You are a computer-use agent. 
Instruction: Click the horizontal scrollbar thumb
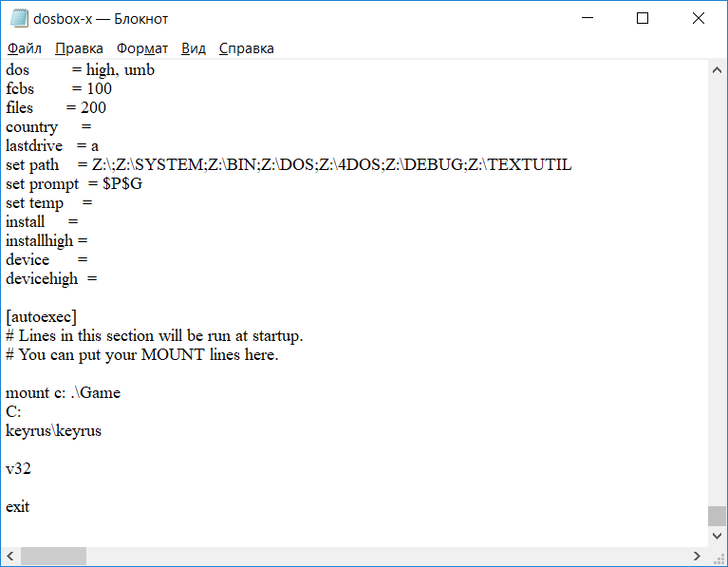(x=53, y=557)
